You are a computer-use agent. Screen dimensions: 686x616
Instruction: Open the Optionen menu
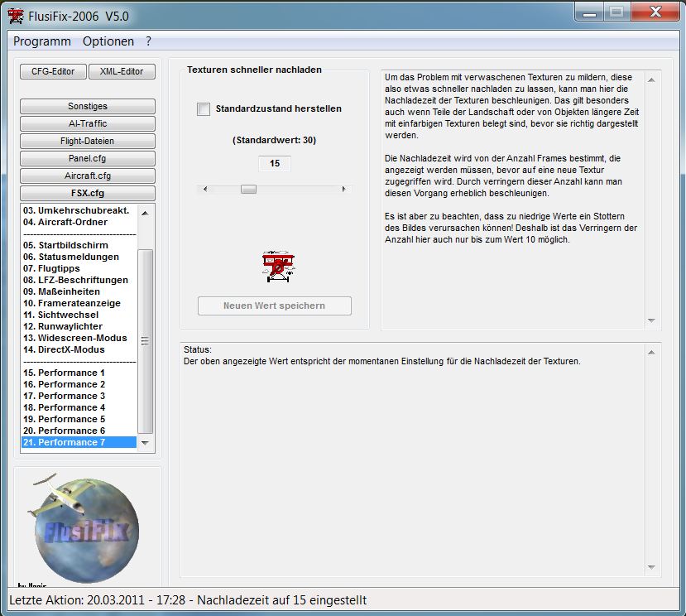108,41
